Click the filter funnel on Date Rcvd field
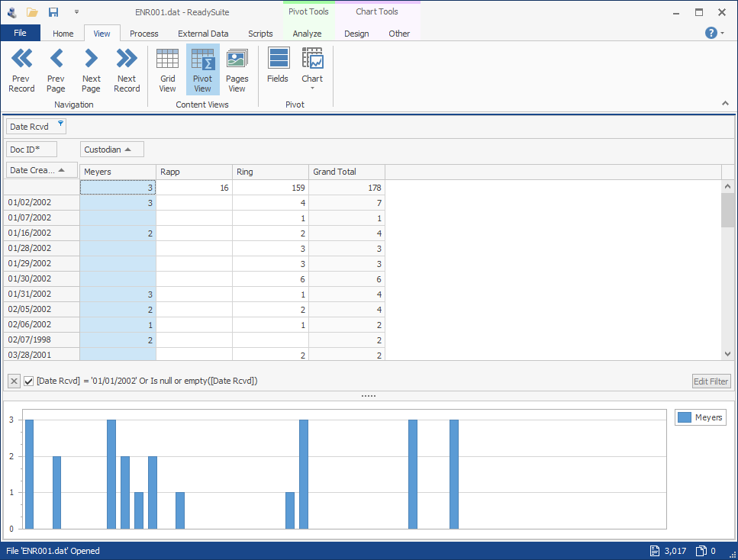 (x=60, y=123)
